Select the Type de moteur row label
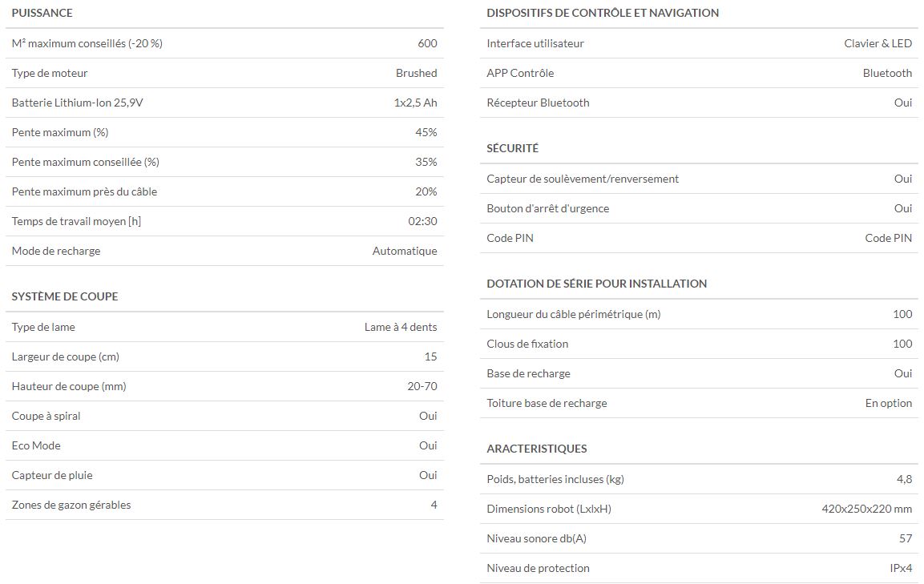The width and height of the screenshot is (924, 584). (50, 73)
